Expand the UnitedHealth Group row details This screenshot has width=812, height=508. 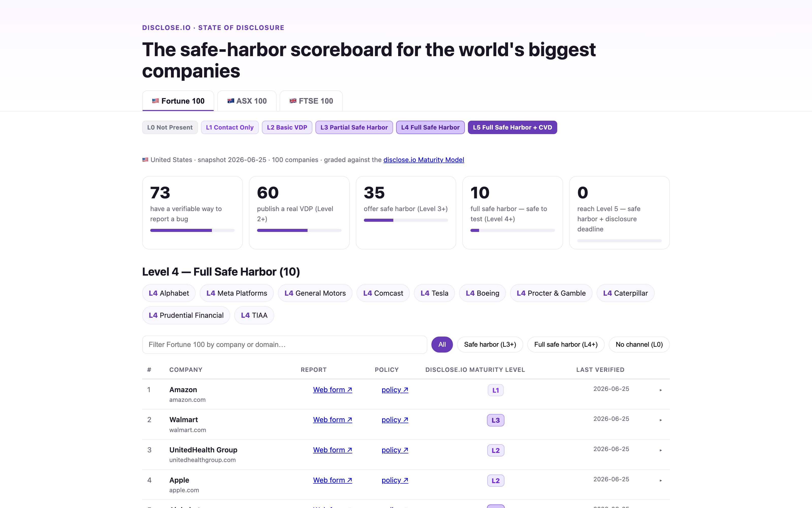point(661,450)
